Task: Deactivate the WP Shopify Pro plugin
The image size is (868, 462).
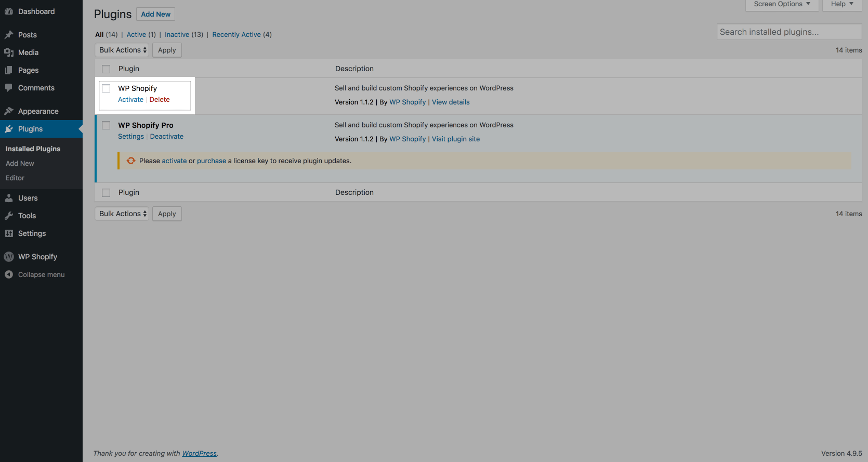Action: click(167, 136)
